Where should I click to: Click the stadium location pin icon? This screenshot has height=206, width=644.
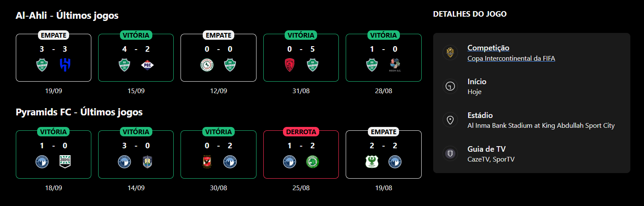[450, 120]
